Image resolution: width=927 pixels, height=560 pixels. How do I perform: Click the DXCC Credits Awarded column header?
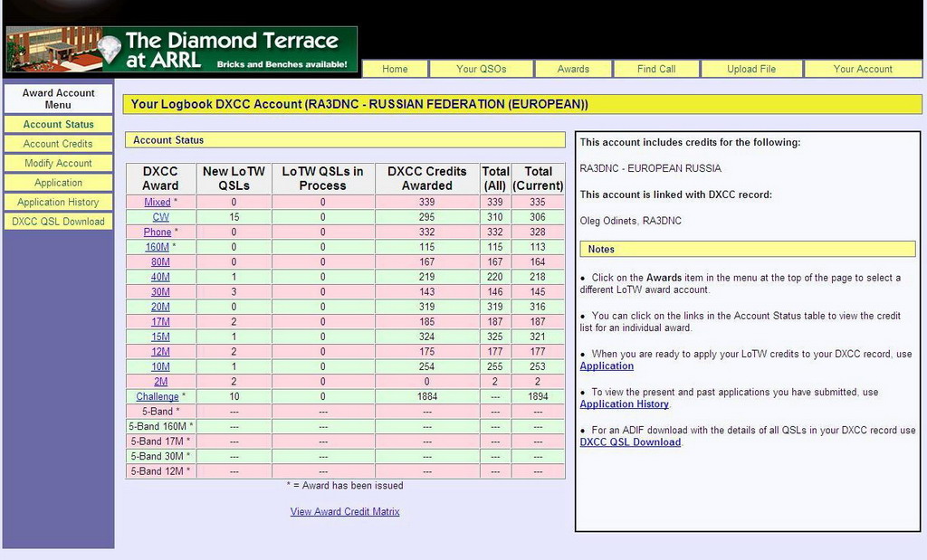[427, 178]
